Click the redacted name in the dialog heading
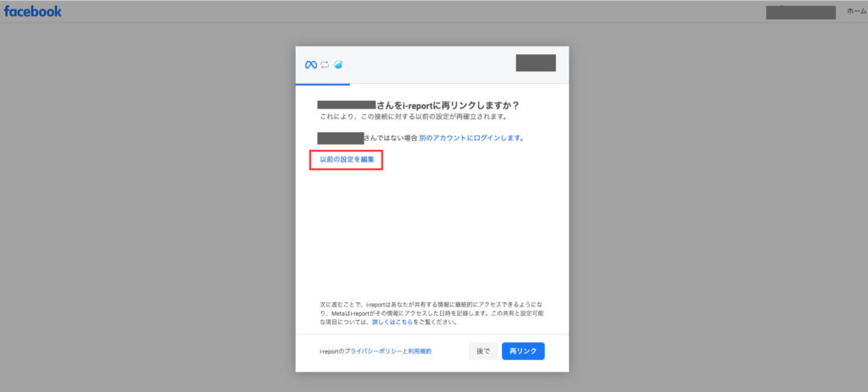 [346, 105]
